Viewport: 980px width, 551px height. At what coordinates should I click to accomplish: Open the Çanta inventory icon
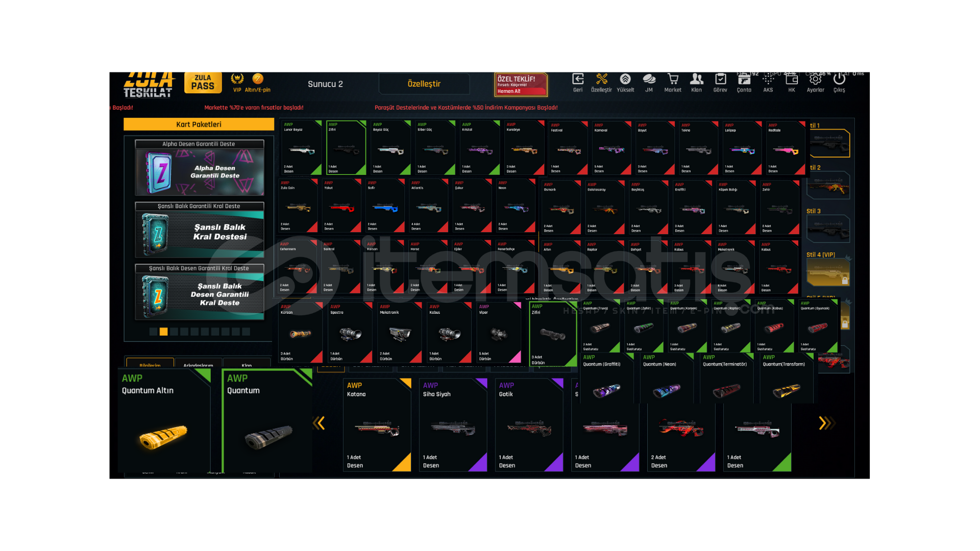(744, 83)
